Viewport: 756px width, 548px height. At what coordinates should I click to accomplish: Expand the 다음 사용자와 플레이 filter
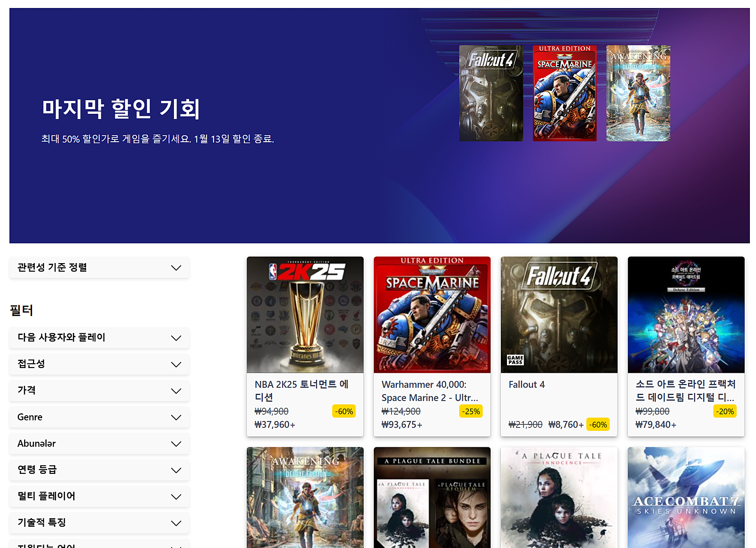[99, 338]
